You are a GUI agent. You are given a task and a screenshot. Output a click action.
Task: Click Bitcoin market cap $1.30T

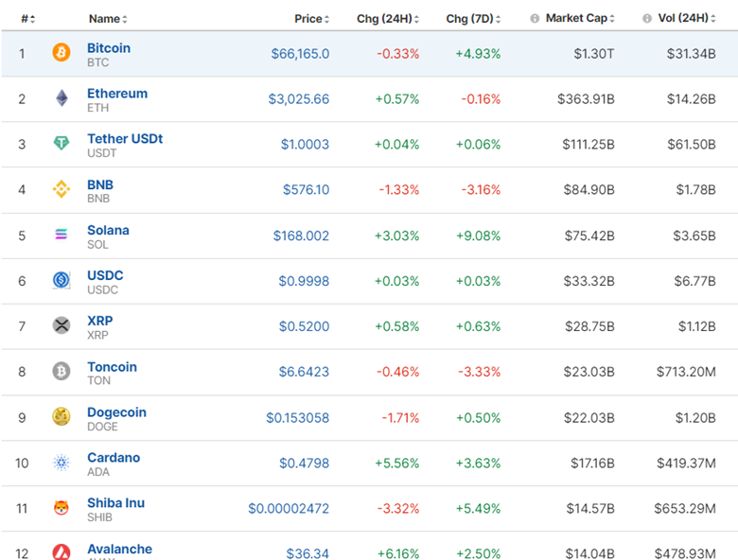click(594, 54)
